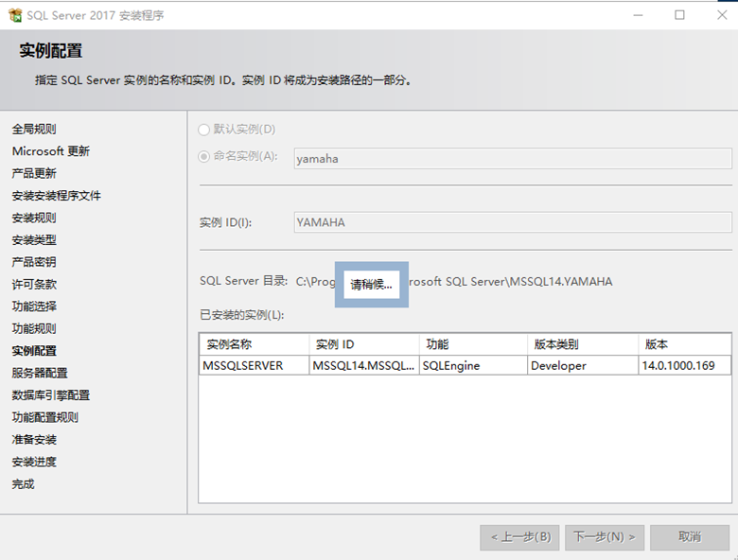Click the 取消 cancel button
This screenshot has height=560, width=738.
(x=690, y=537)
